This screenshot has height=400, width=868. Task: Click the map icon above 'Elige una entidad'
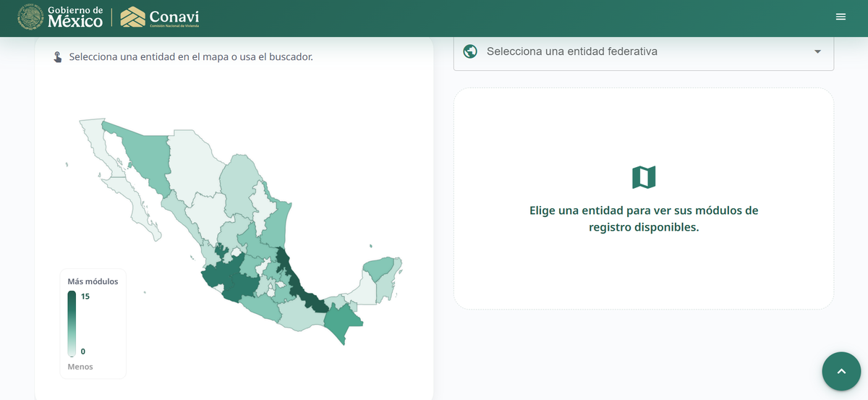point(644,177)
